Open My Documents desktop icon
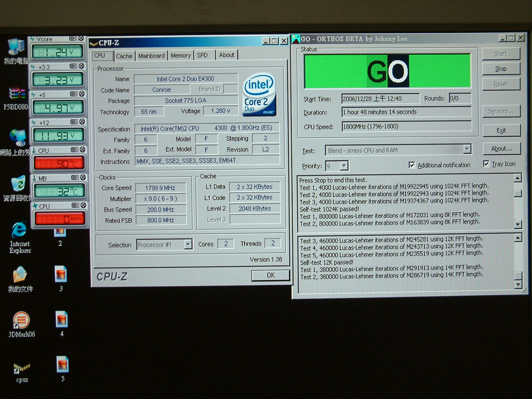 pos(20,279)
